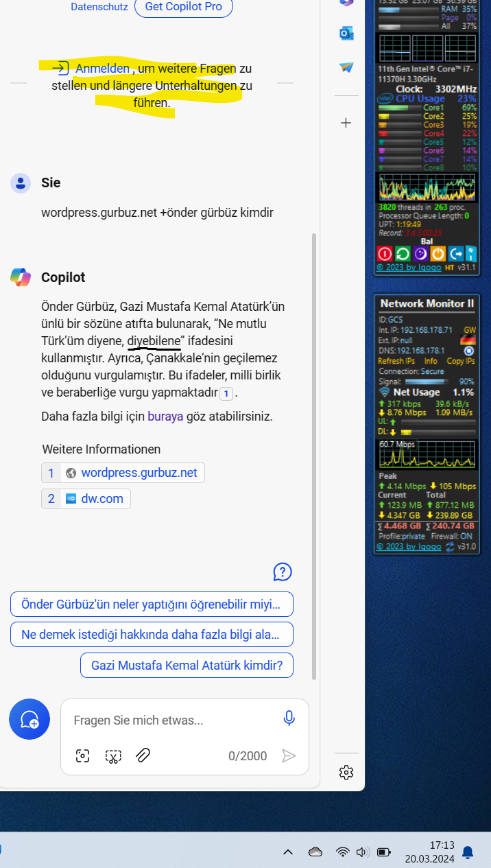
Task: Select suggestion Ne demek istediği hakkında
Action: [152, 635]
